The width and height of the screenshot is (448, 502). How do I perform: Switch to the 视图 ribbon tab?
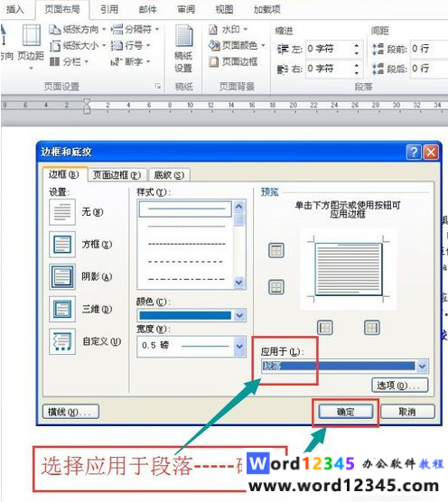pos(225,10)
